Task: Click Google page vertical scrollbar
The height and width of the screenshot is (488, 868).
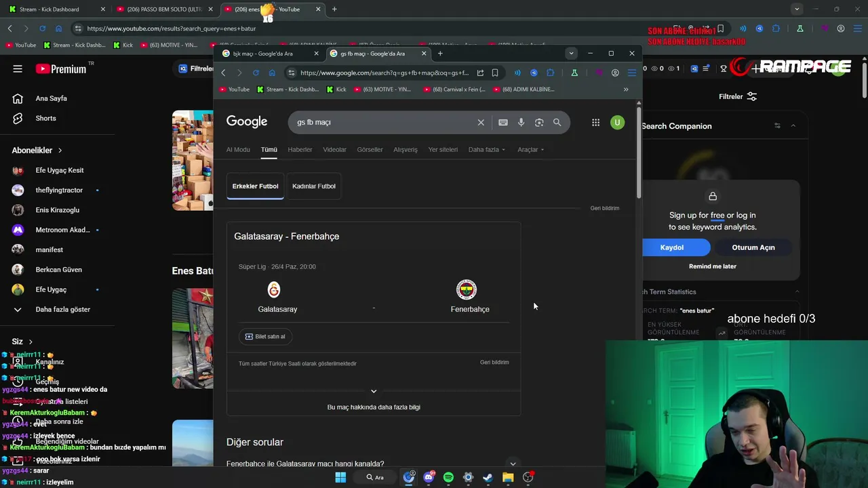Action: (x=638, y=152)
